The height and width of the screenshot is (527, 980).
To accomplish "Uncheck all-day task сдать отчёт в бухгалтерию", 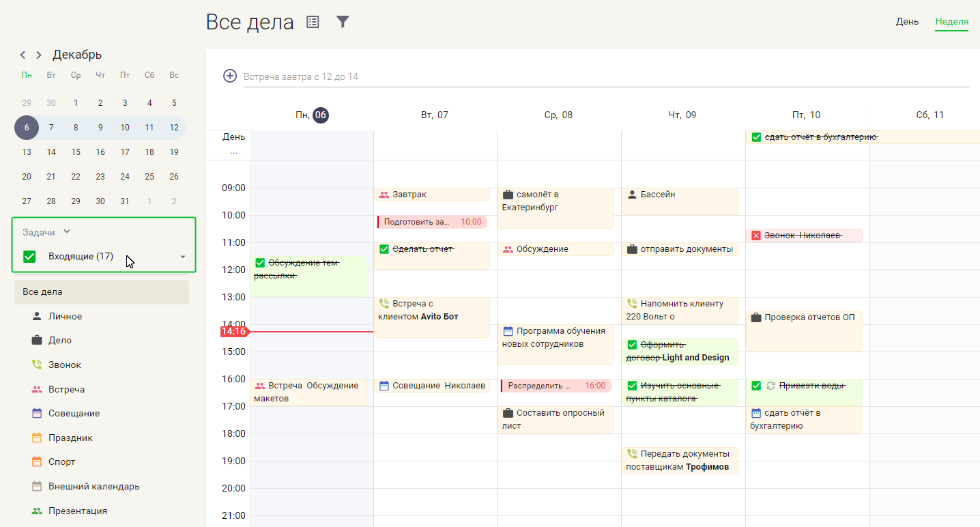I will pos(756,137).
